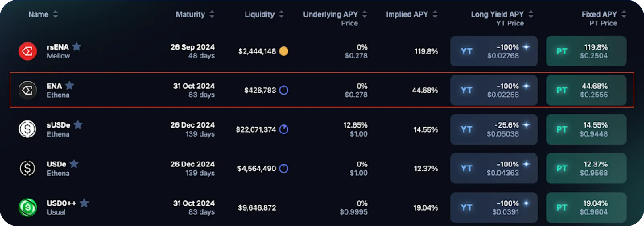This screenshot has width=644, height=226.
Task: Click the 12.37% implied APY of USDe
Action: point(426,168)
